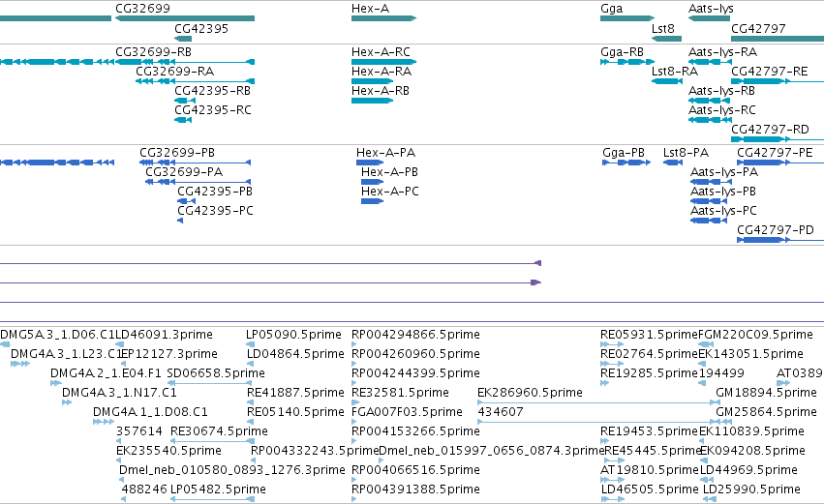Click the Hex-A-PC protein label
Image resolution: width=824 pixels, height=504 pixels.
coord(390,192)
